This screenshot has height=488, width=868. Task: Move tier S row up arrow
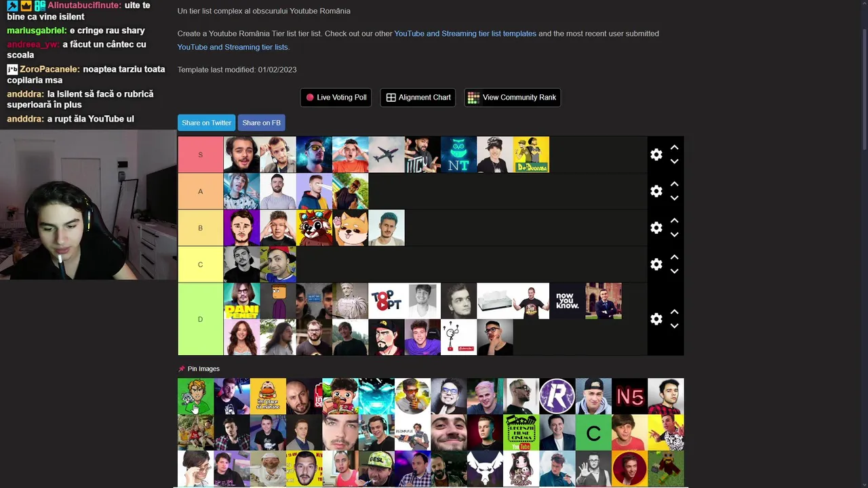pos(674,147)
